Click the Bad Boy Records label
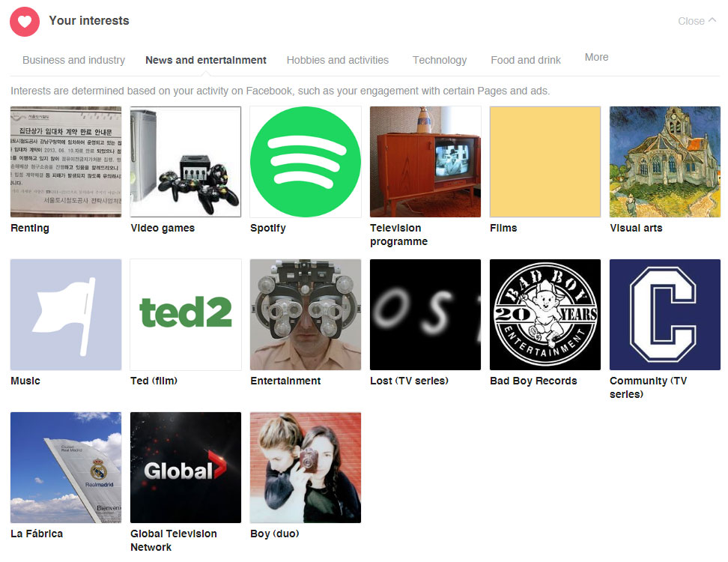 tap(533, 381)
